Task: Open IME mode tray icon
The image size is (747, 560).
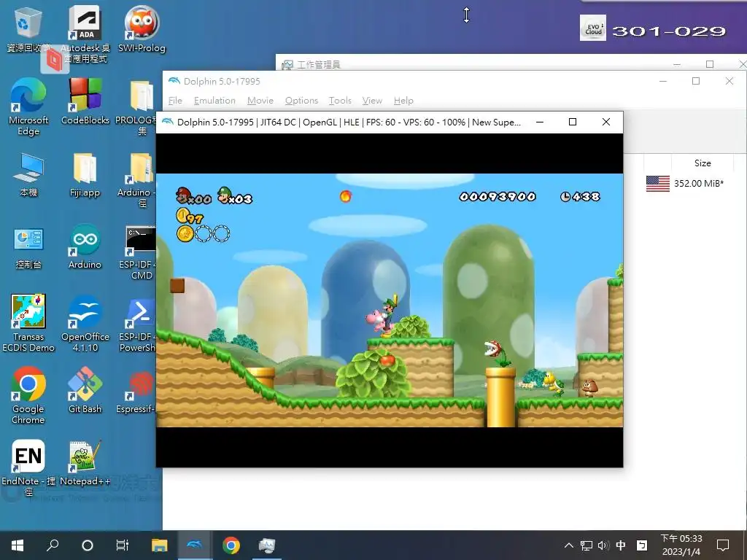Action: tap(642, 545)
